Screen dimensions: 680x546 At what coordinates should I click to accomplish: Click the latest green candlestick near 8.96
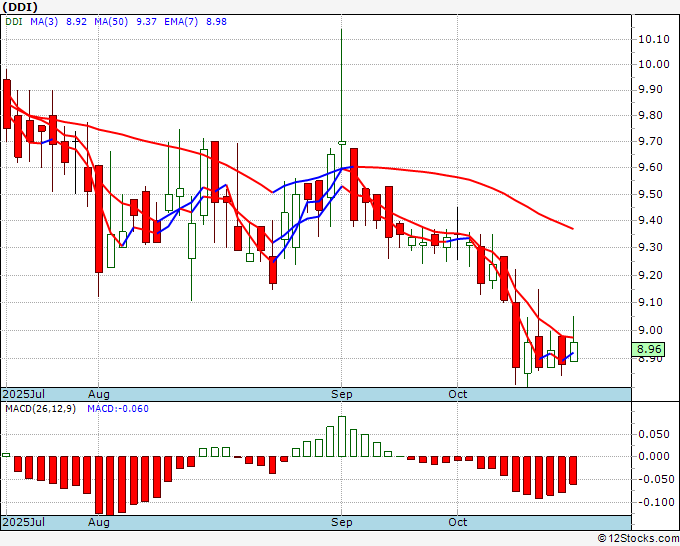(573, 352)
